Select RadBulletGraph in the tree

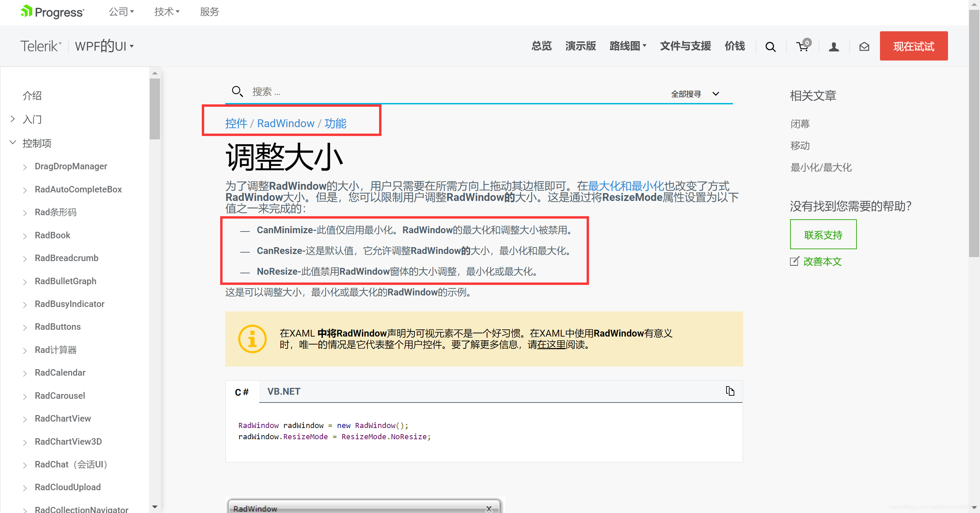pyautogui.click(x=65, y=281)
